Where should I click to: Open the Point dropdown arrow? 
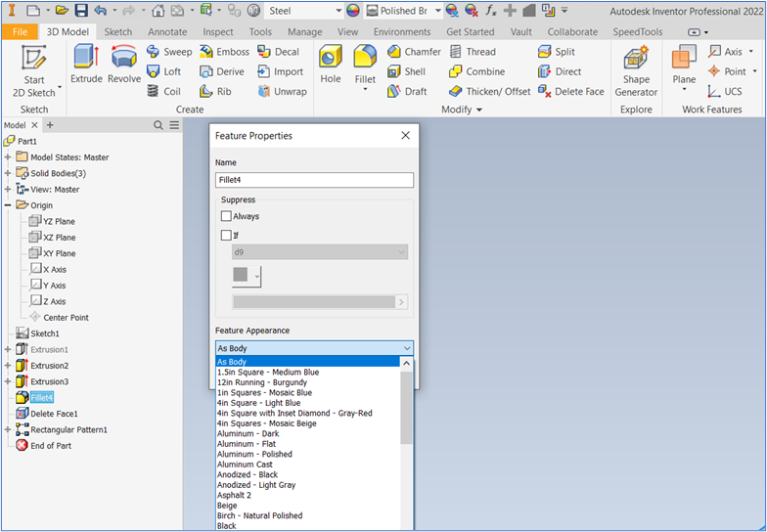pos(754,71)
